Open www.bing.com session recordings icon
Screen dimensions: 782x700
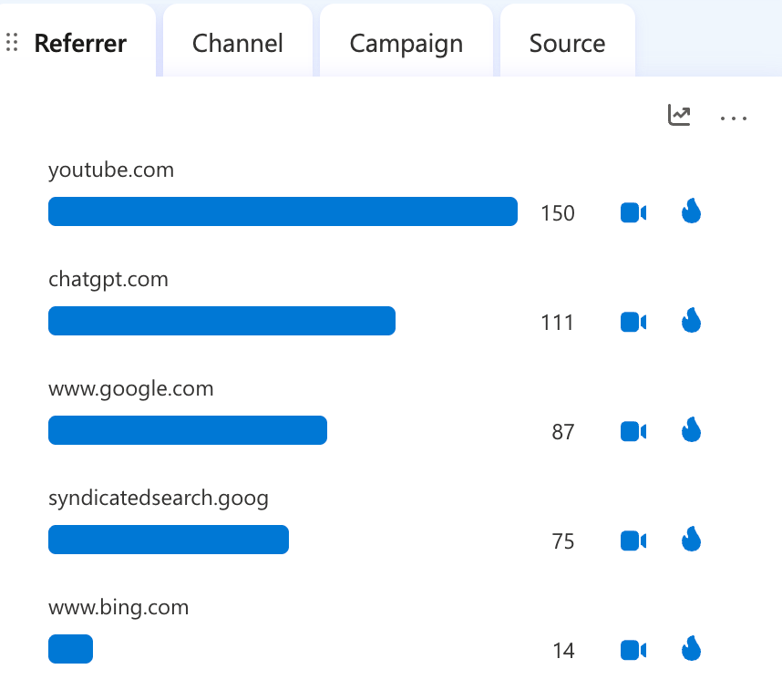pos(633,650)
